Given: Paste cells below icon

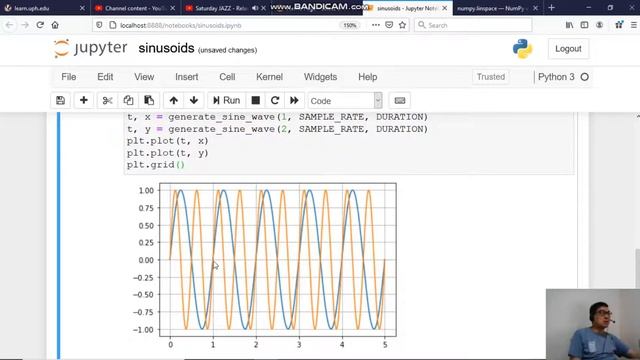Looking at the screenshot, I should point(149,100).
